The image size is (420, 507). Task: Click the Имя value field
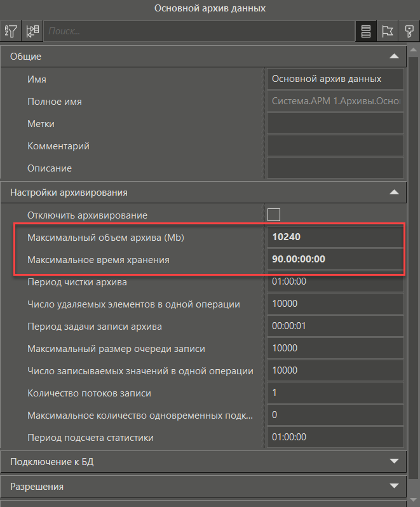335,79
